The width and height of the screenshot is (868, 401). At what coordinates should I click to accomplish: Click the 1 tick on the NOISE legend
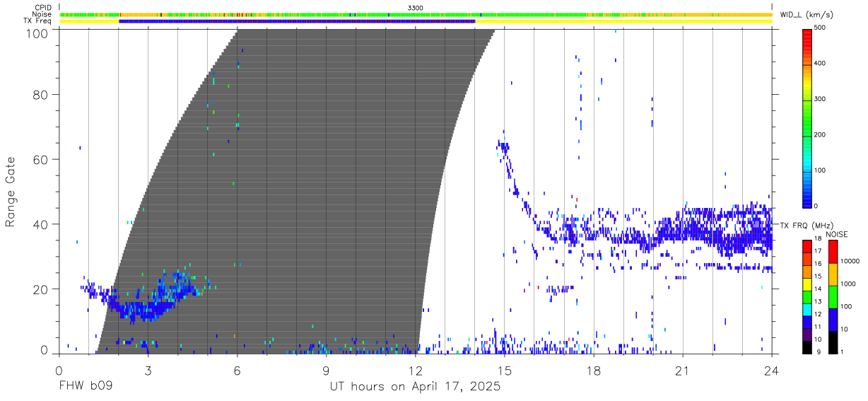[x=843, y=351]
